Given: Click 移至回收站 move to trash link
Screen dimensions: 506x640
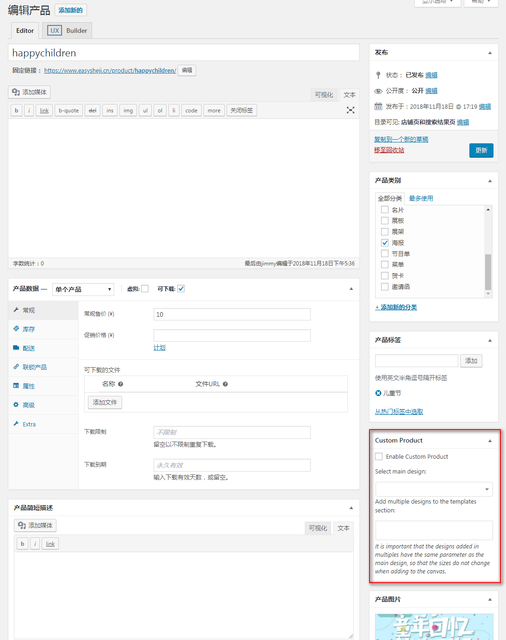Looking at the screenshot, I should click(389, 150).
